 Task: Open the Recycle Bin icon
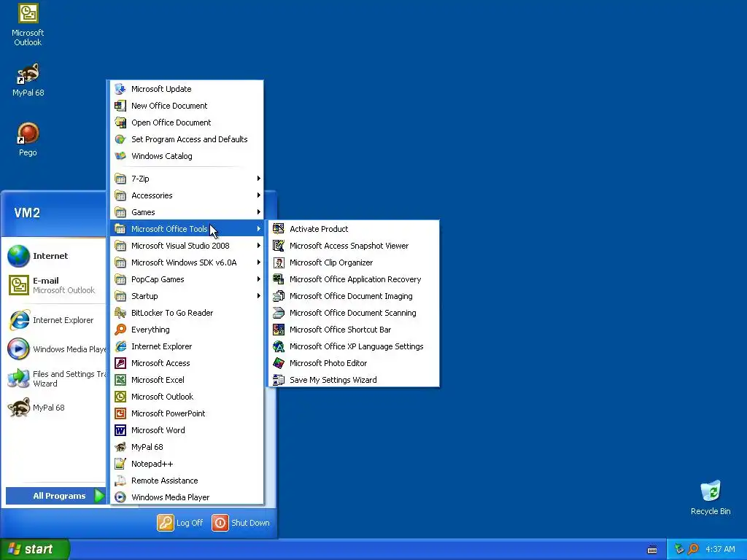[711, 497]
